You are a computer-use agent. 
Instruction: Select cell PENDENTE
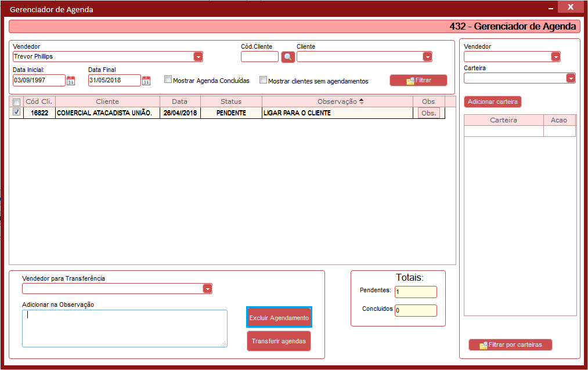pyautogui.click(x=231, y=113)
